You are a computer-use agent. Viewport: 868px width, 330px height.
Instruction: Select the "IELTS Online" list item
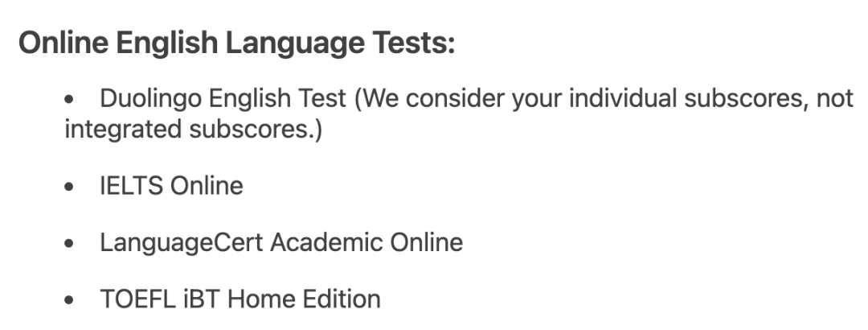pos(171,186)
